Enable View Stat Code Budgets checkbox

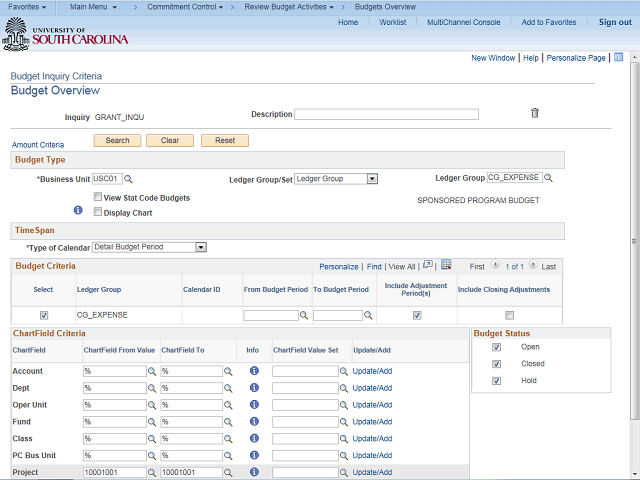coord(97,198)
